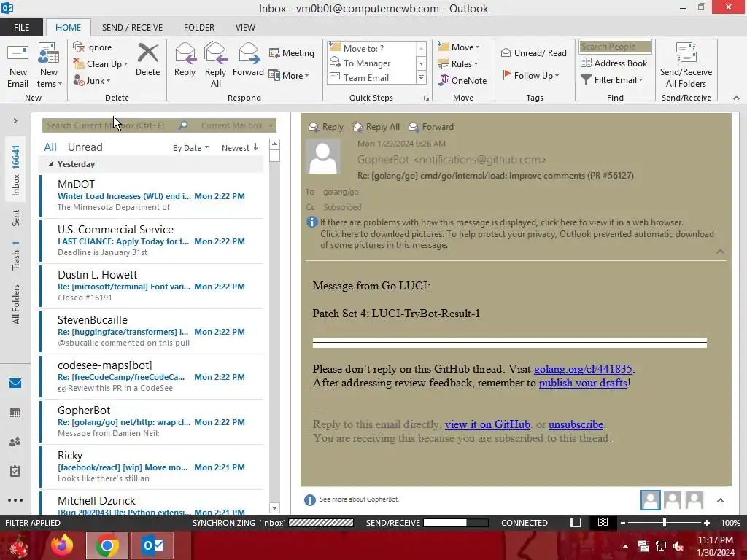The width and height of the screenshot is (747, 560).
Task: Expand the Quick Steps gallery
Action: point(421,78)
